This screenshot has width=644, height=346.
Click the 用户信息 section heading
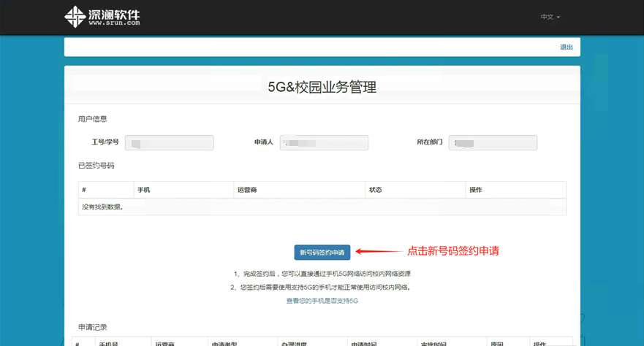tap(93, 118)
